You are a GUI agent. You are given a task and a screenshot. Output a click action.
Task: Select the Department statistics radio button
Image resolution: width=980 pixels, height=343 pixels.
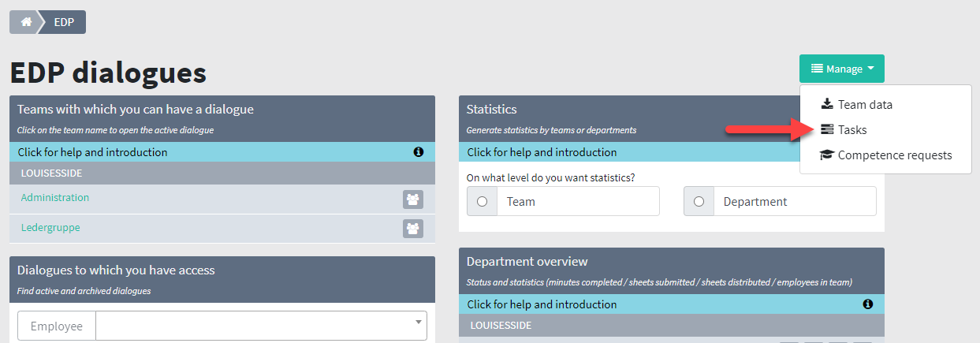(x=699, y=202)
